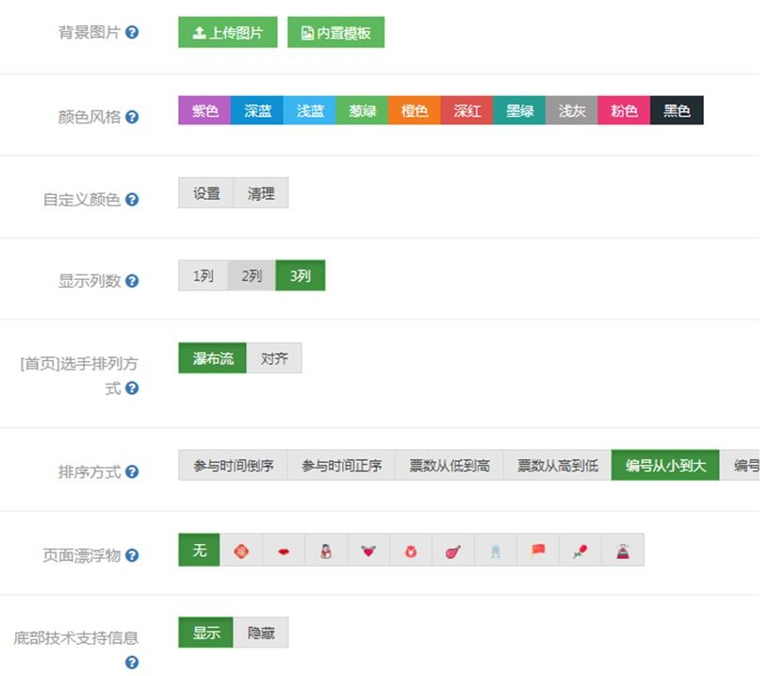This screenshot has width=784, height=676.
Task: Select the red diamond fortune floating object
Action: click(x=240, y=551)
